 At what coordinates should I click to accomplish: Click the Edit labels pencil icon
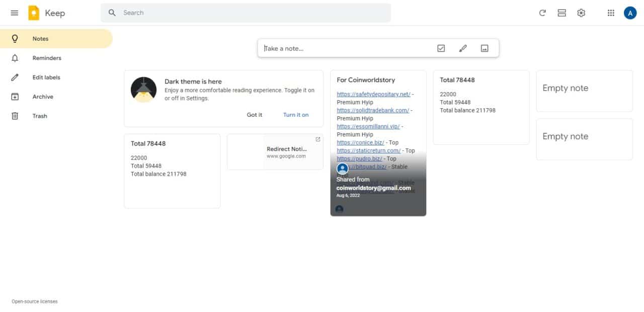coord(15,77)
